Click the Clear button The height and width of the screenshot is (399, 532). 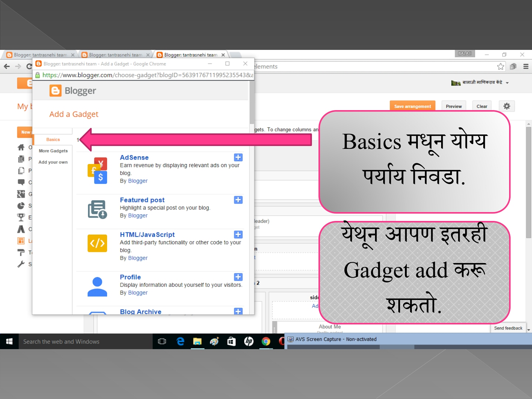pyautogui.click(x=482, y=106)
